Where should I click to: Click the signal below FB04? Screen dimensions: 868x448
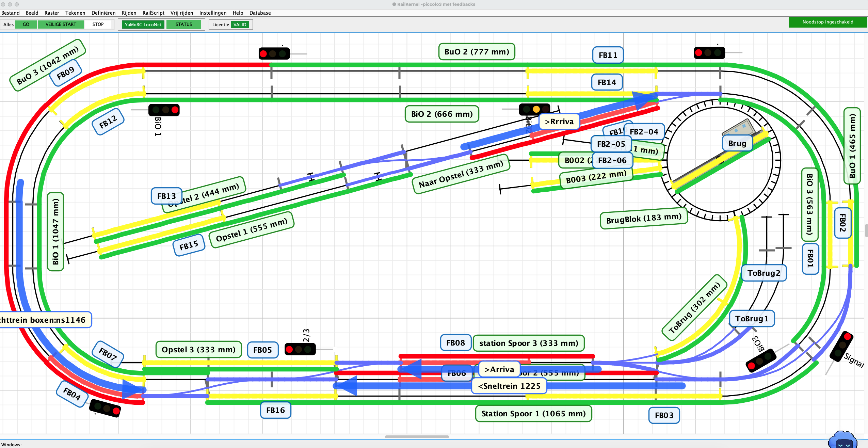[x=105, y=408]
